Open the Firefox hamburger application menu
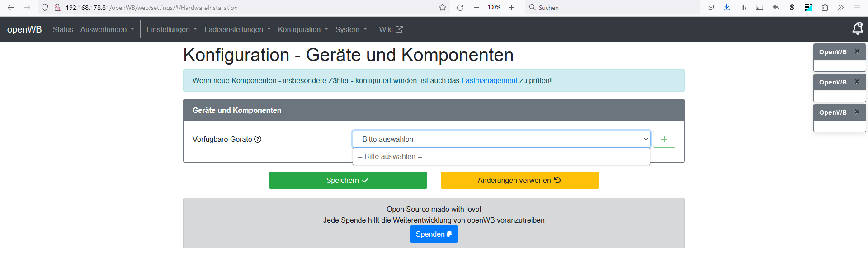 click(857, 8)
